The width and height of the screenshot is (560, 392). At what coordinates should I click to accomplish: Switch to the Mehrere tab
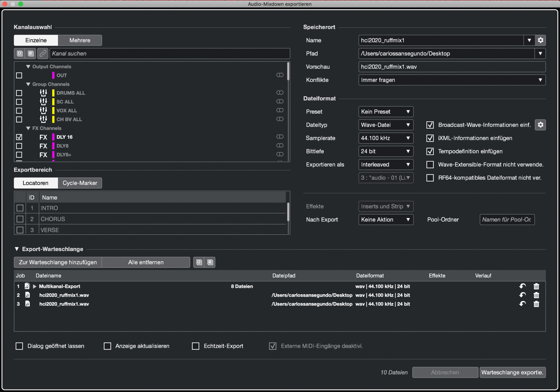80,40
